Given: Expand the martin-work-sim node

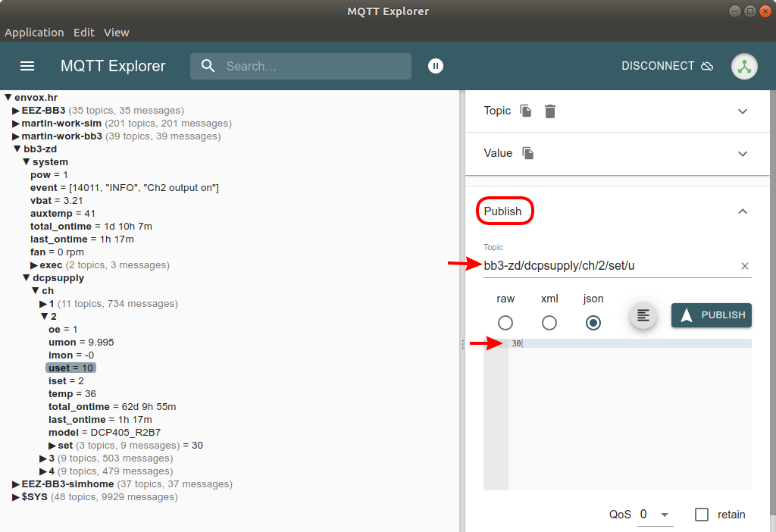Looking at the screenshot, I should pos(16,124).
